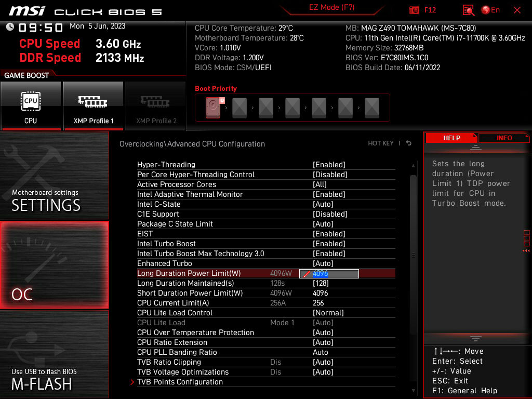The image size is (532, 399).
Task: Click the Long Duration Power Limit input field
Action: (x=329, y=273)
